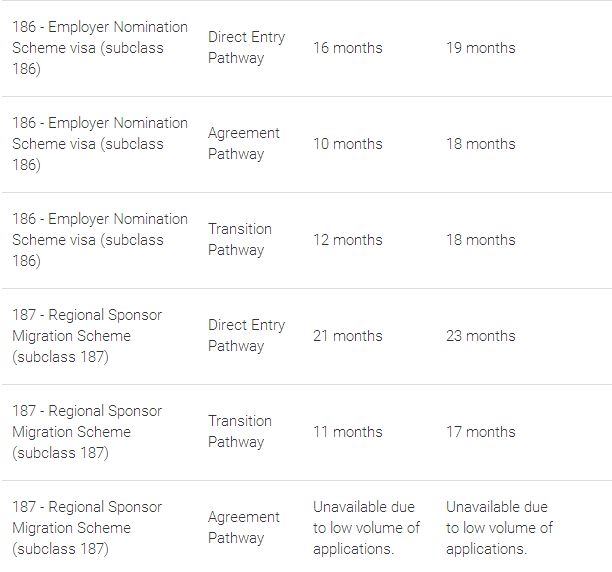Select the "19 months" cell
612x572 pixels.
pyautogui.click(x=481, y=48)
